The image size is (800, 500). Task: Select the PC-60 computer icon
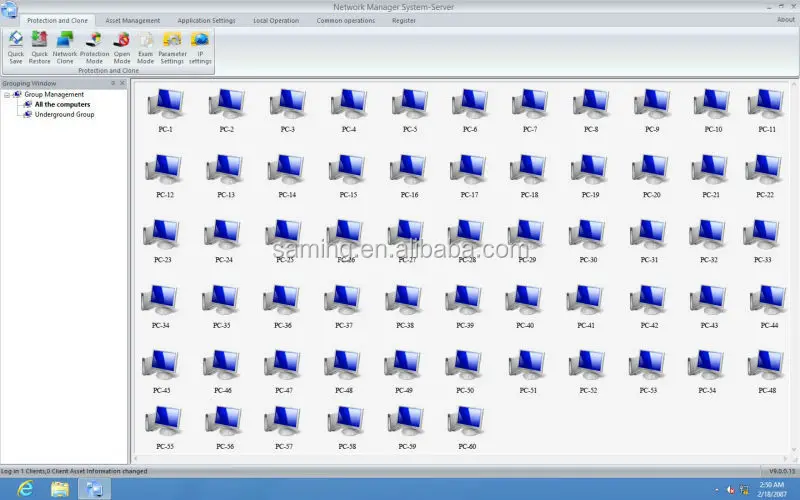[468, 424]
